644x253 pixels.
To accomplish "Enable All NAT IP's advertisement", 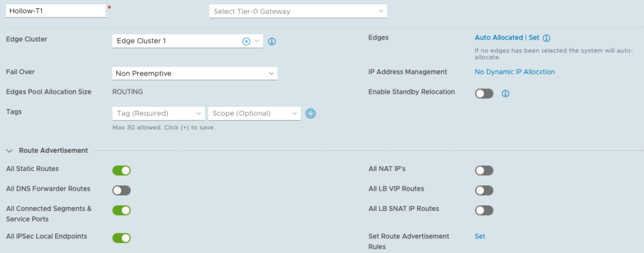I will [484, 171].
